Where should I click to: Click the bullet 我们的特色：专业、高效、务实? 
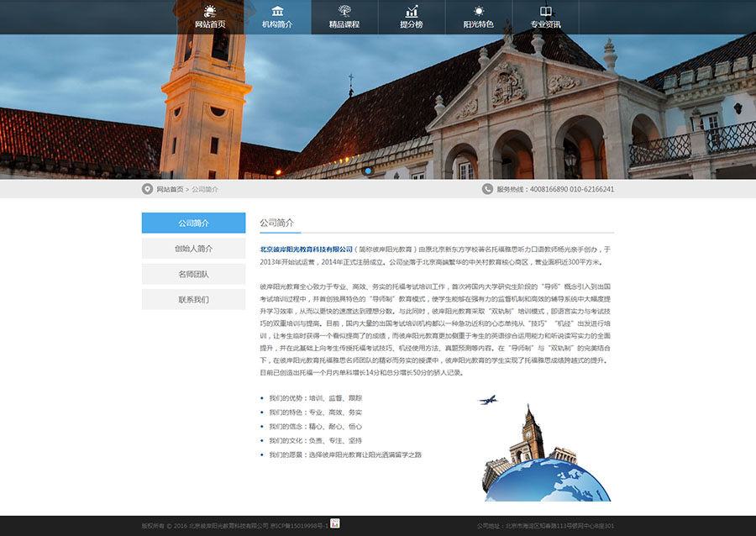click(x=315, y=413)
